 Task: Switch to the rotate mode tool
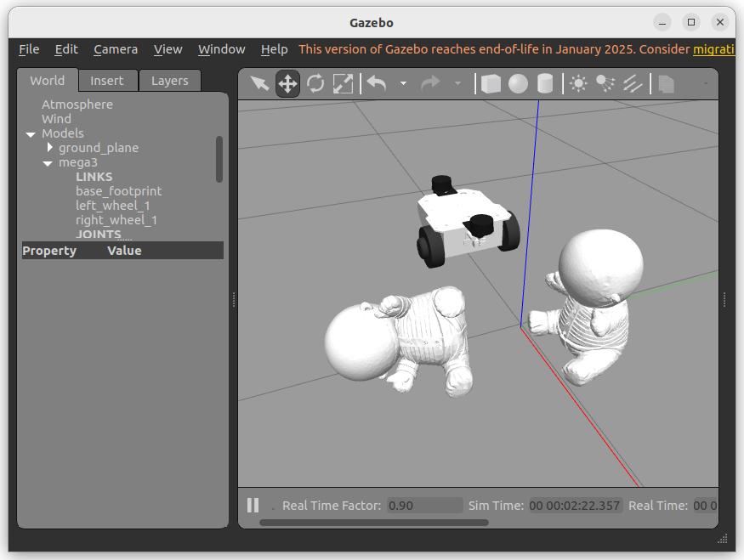315,83
